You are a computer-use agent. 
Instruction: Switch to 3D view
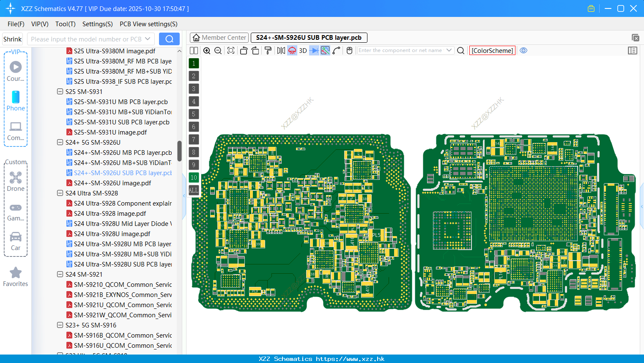click(x=303, y=50)
